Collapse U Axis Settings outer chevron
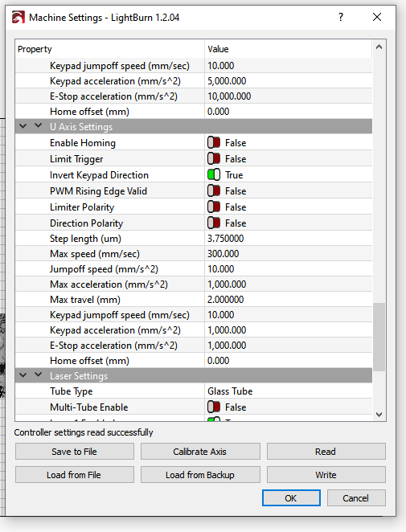This screenshot has height=532, width=406. (23, 126)
